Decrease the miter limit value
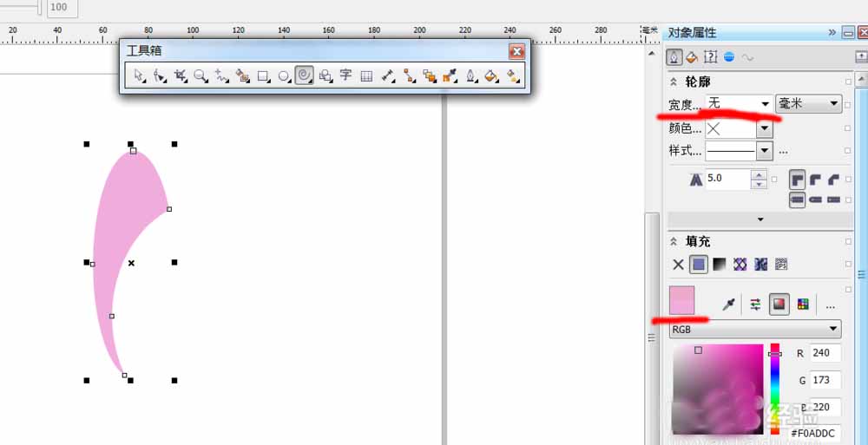This screenshot has height=445, width=868. point(759,184)
